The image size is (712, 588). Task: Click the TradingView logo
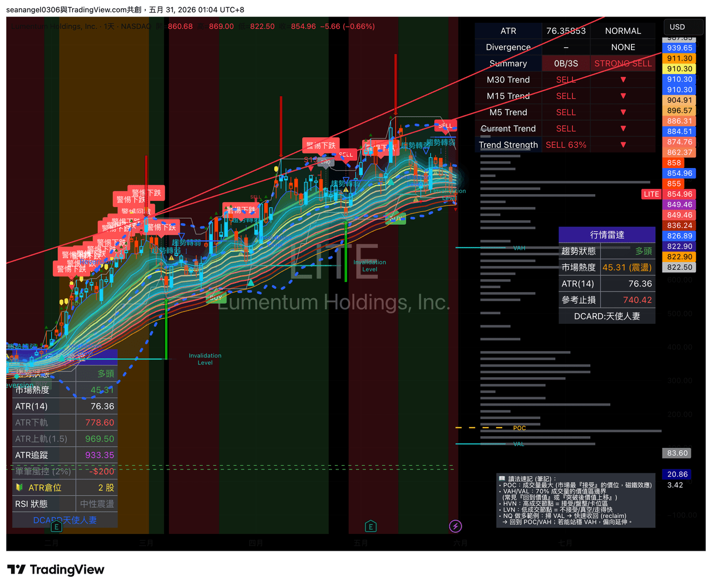click(56, 570)
